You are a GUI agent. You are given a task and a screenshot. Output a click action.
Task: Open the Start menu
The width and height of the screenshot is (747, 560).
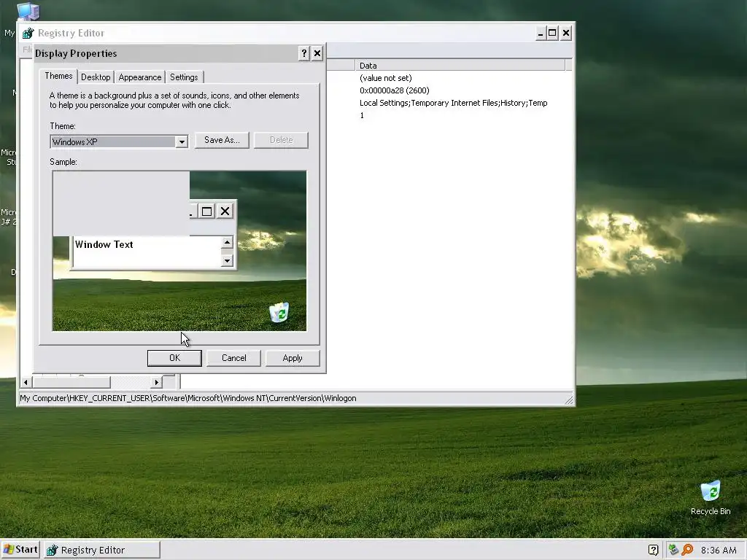[20, 550]
